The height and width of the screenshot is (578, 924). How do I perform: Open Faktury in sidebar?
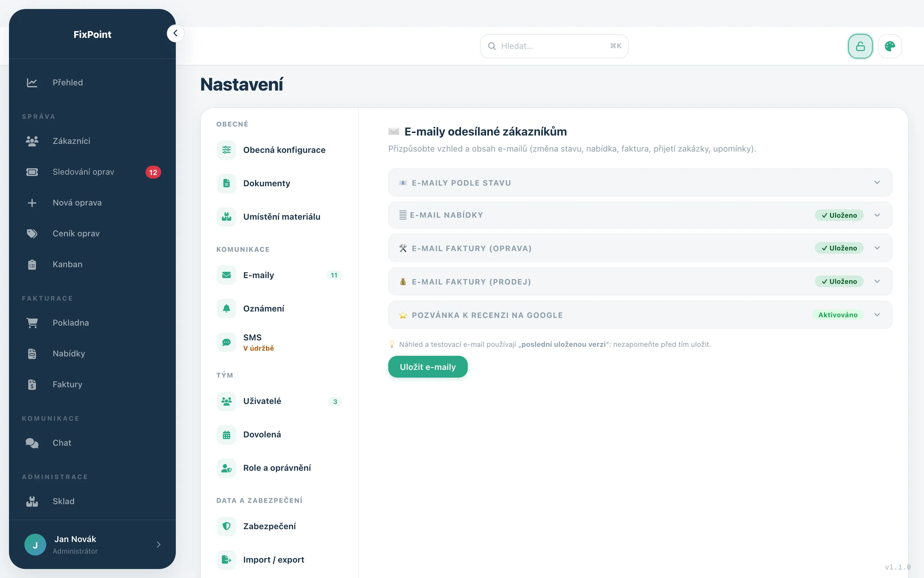92,385
